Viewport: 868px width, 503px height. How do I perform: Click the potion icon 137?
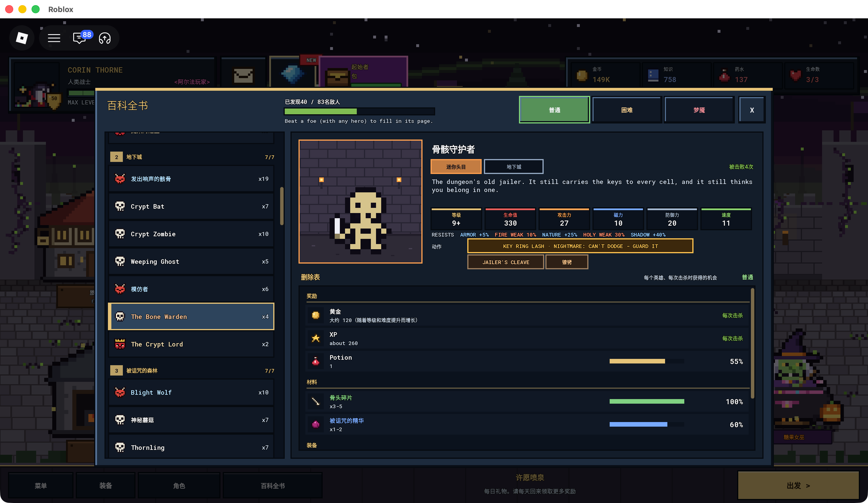[x=724, y=76]
